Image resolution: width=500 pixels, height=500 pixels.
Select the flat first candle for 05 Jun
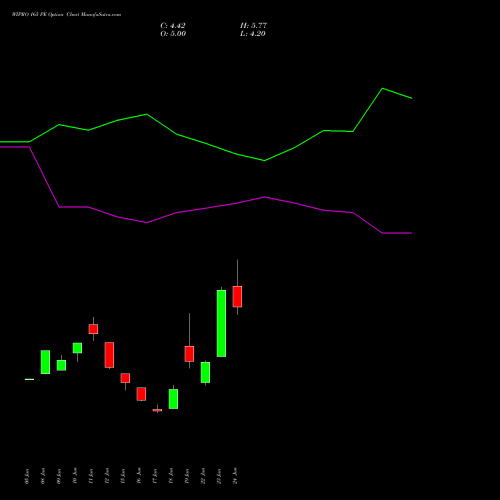29,379
